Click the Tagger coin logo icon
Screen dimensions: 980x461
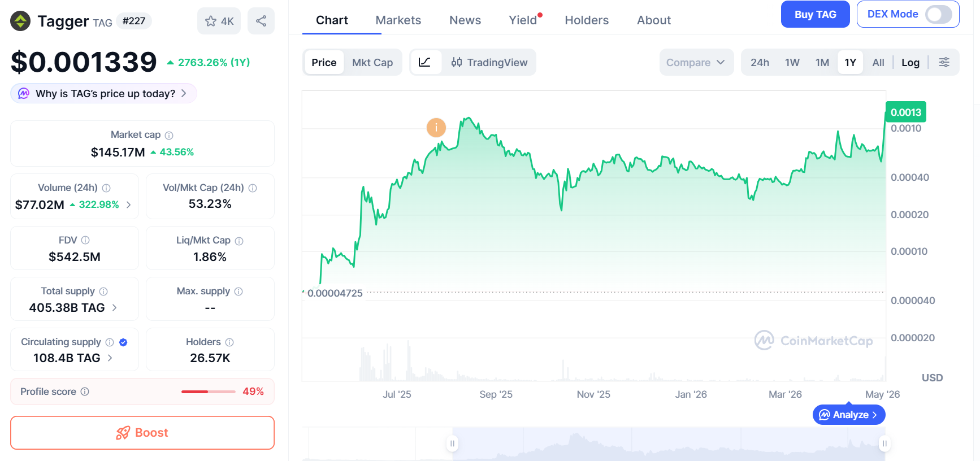(20, 21)
